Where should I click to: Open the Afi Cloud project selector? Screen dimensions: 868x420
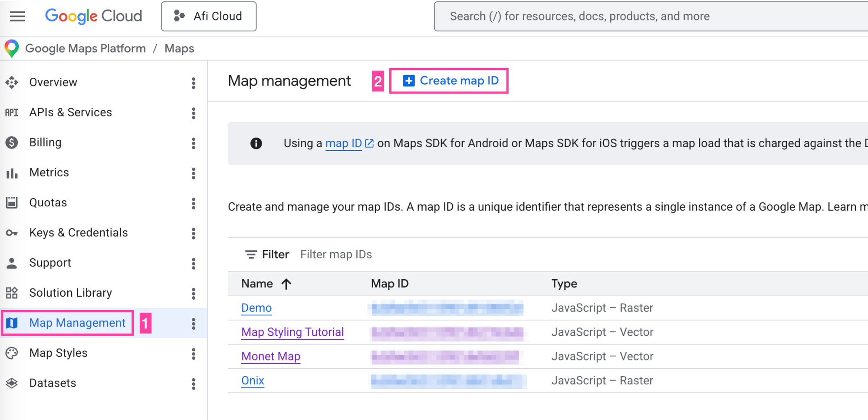[209, 16]
